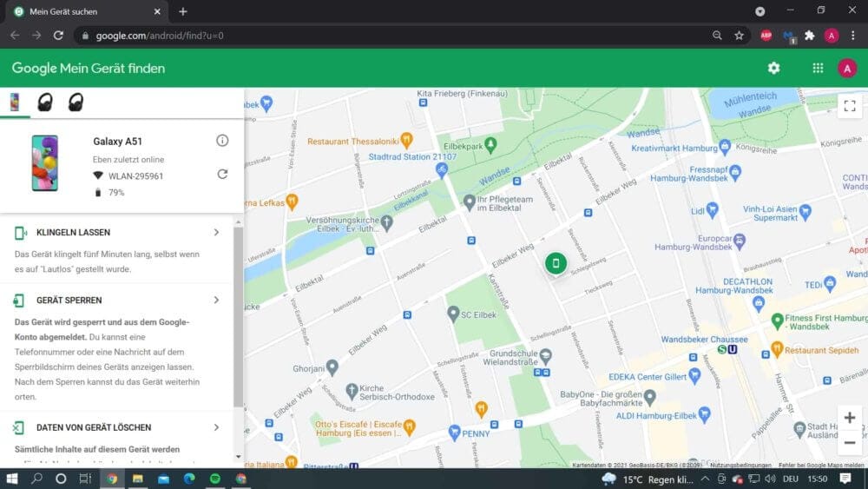This screenshot has width=868, height=489.
Task: Click the SC Eilbek map marker
Action: point(453,314)
